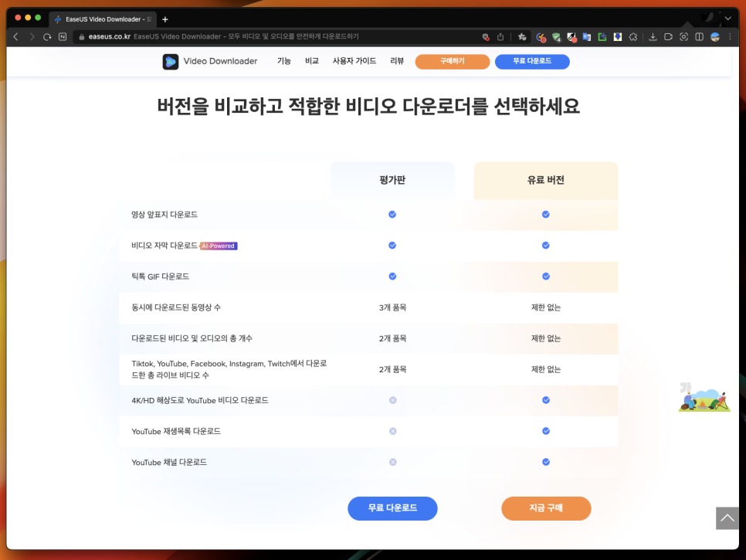Click the orange 지금 구매 button

point(546,508)
